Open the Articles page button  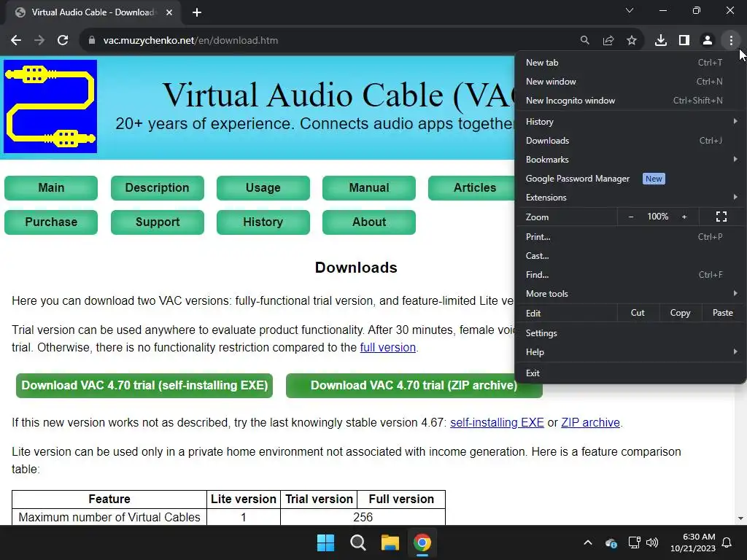tap(472, 187)
